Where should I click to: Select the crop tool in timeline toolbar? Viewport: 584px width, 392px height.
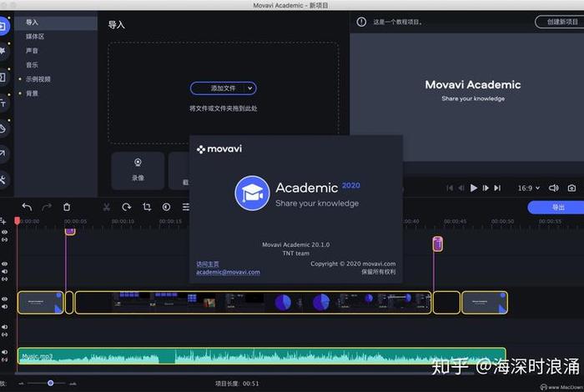tap(147, 207)
